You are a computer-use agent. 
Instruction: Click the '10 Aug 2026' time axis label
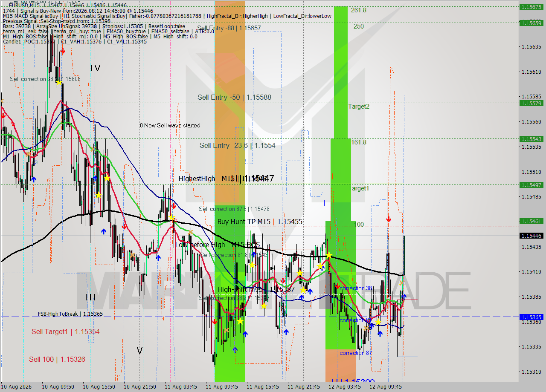coord(16,387)
